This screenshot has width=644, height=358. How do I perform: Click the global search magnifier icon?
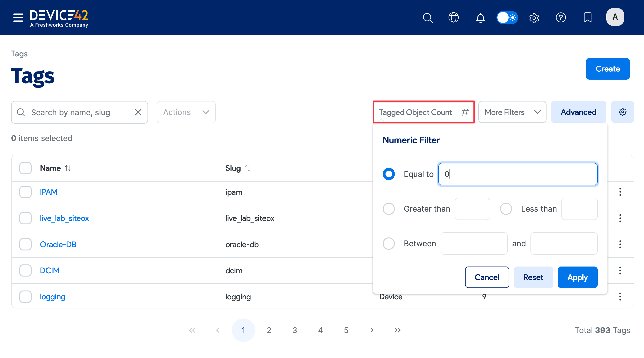[427, 17]
